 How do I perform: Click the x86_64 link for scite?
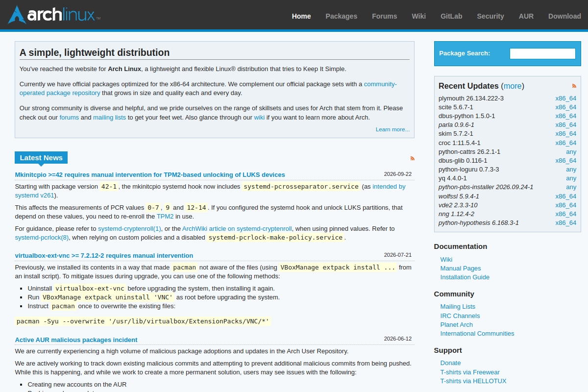coord(565,107)
